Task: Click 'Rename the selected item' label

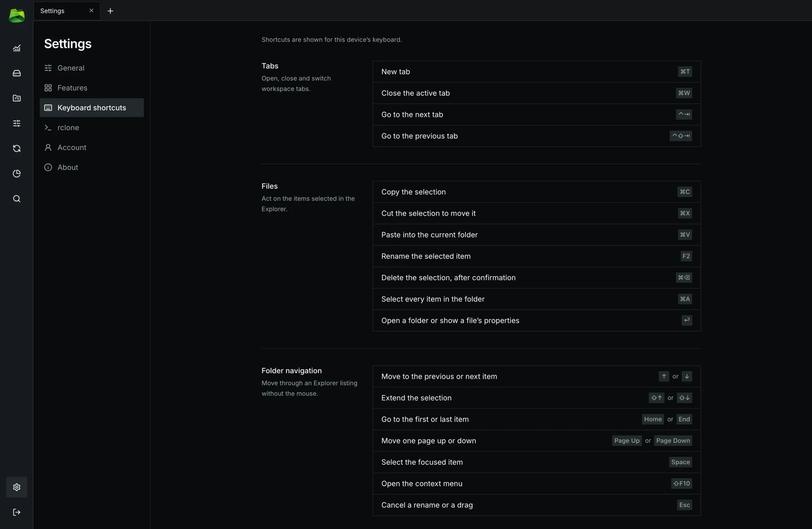Action: 426,256
